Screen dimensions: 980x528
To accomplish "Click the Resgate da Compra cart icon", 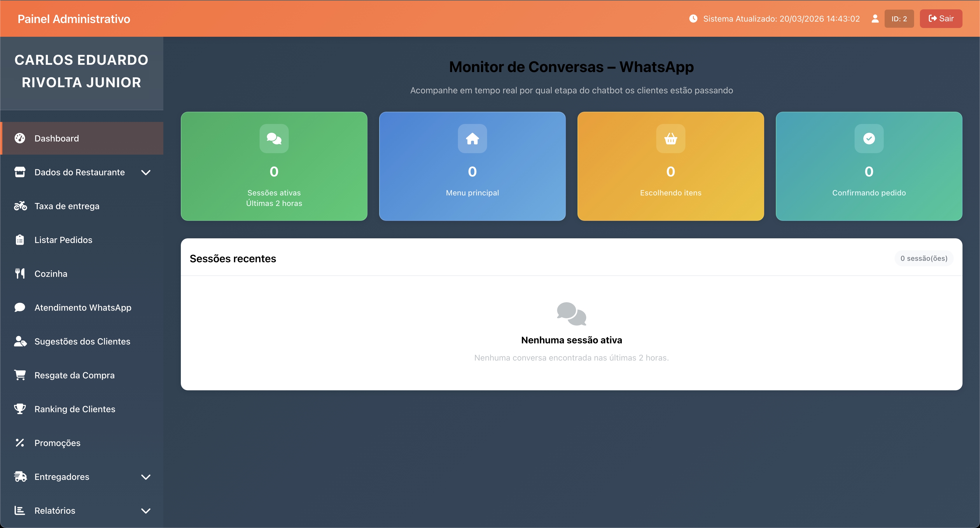I will 20,375.
